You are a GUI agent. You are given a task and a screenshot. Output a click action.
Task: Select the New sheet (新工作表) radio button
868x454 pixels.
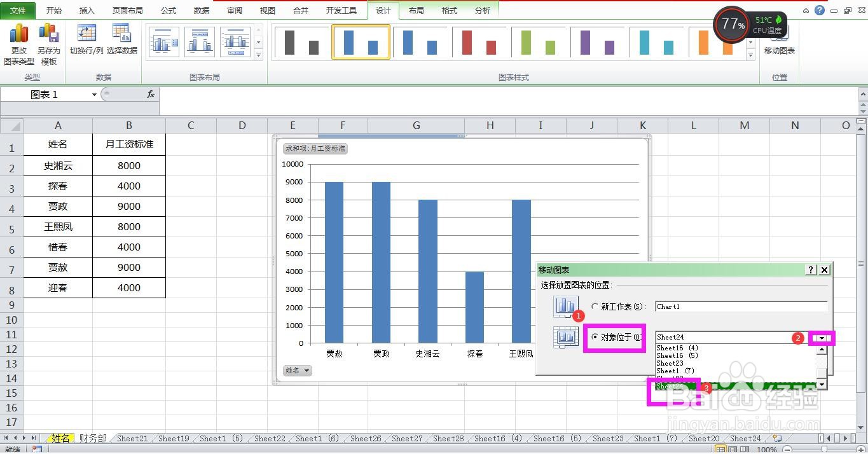pos(595,306)
